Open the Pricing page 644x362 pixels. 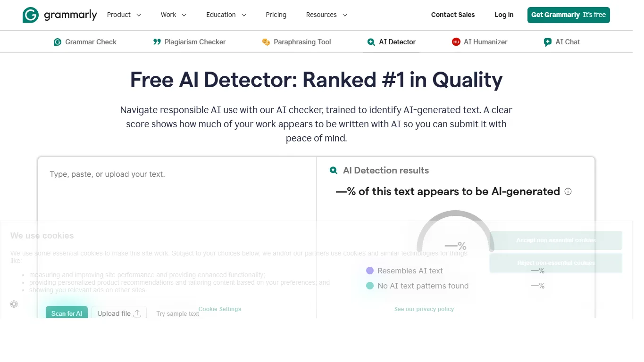pos(276,15)
